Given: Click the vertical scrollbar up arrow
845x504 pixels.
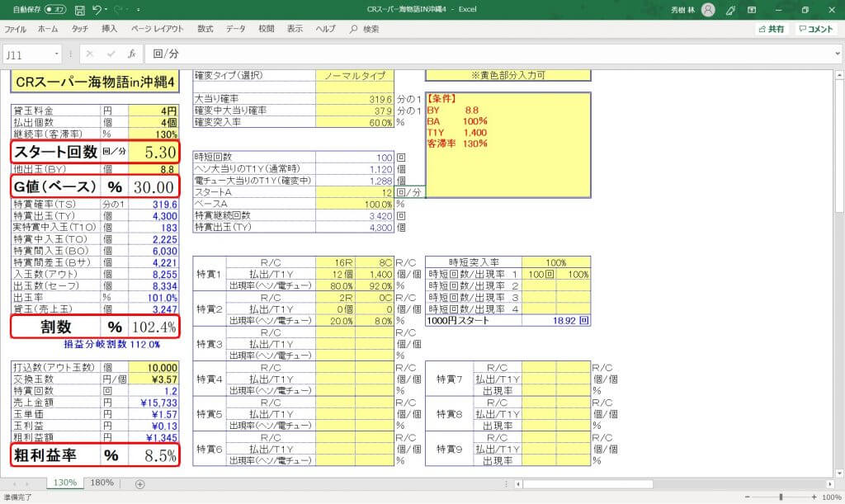Looking at the screenshot, I should (839, 75).
